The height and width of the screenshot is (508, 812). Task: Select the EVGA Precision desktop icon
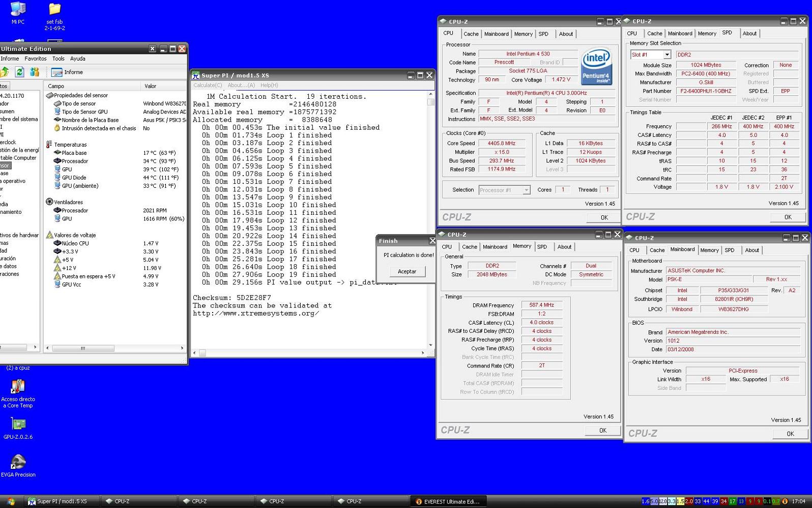[18, 466]
